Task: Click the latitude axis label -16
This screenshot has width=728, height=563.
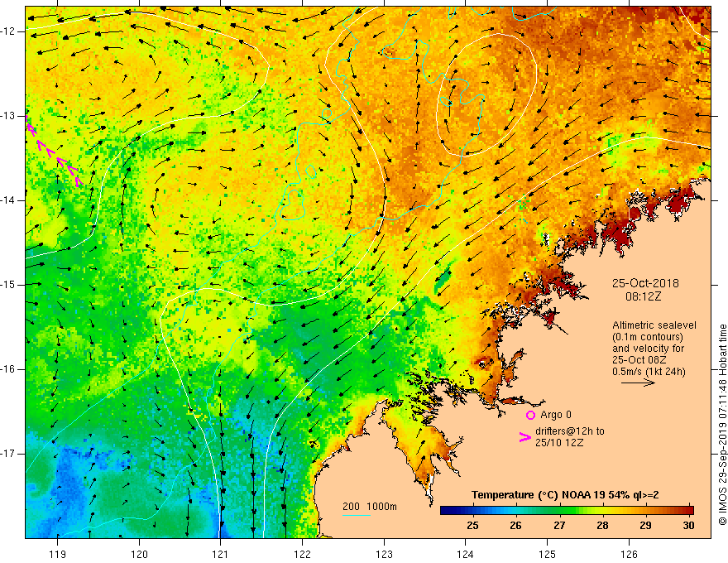Action: (x=8, y=369)
